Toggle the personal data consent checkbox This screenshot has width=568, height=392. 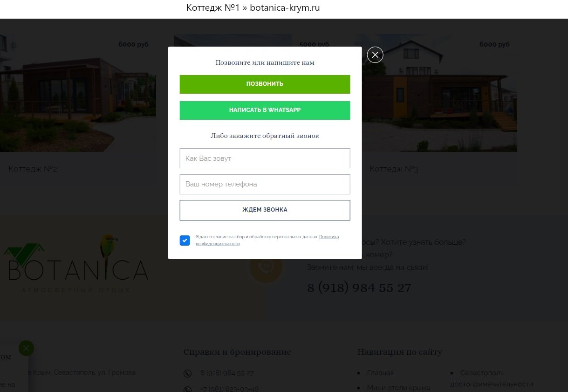185,241
